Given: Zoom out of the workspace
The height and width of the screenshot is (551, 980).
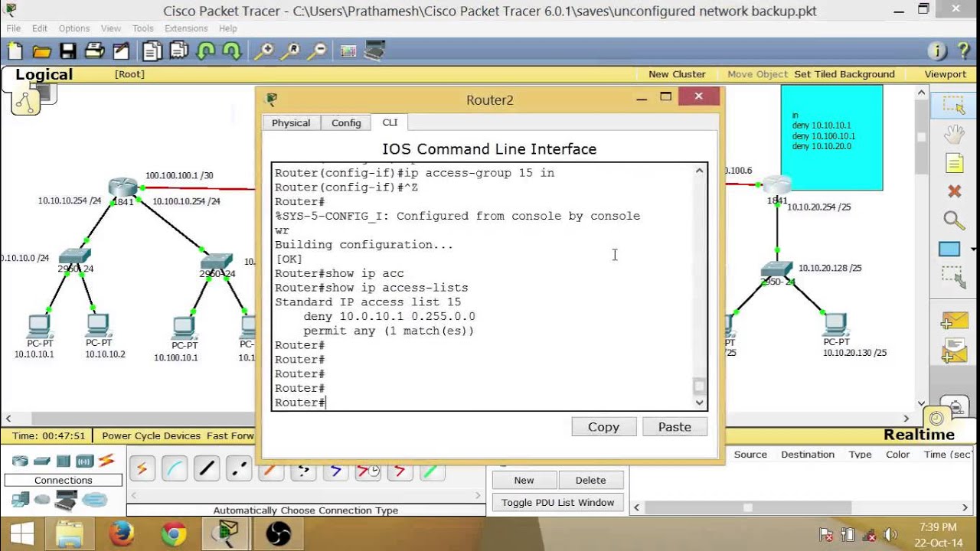Looking at the screenshot, I should (318, 51).
